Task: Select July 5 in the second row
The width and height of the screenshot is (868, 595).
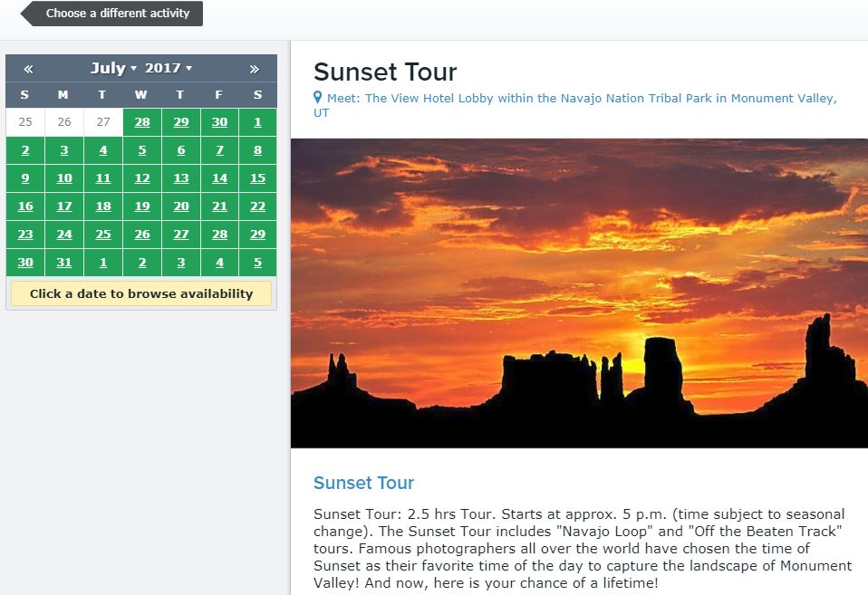Action: pyautogui.click(x=142, y=150)
